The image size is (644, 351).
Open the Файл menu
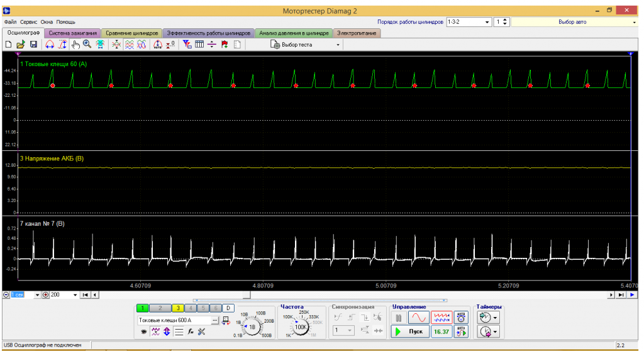[10, 22]
